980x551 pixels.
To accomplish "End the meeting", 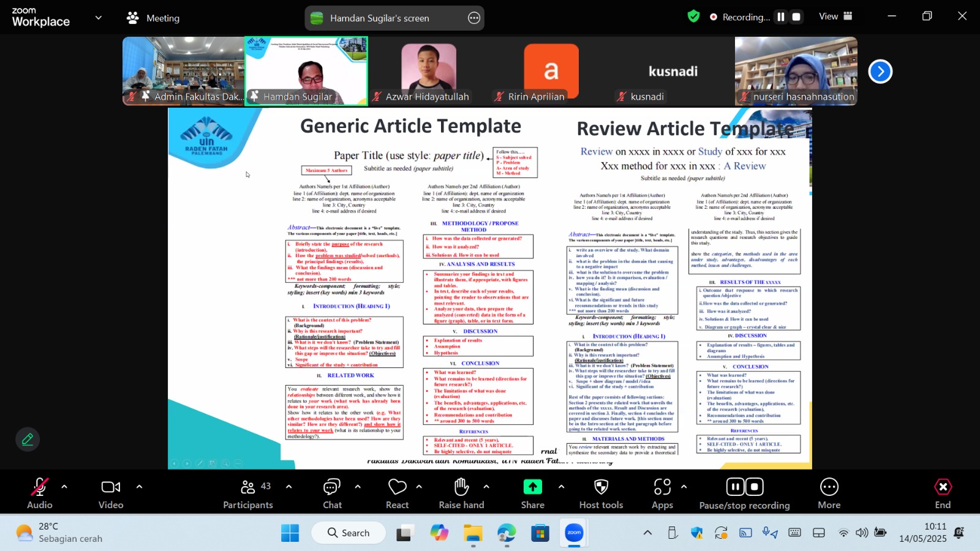I will tap(943, 493).
